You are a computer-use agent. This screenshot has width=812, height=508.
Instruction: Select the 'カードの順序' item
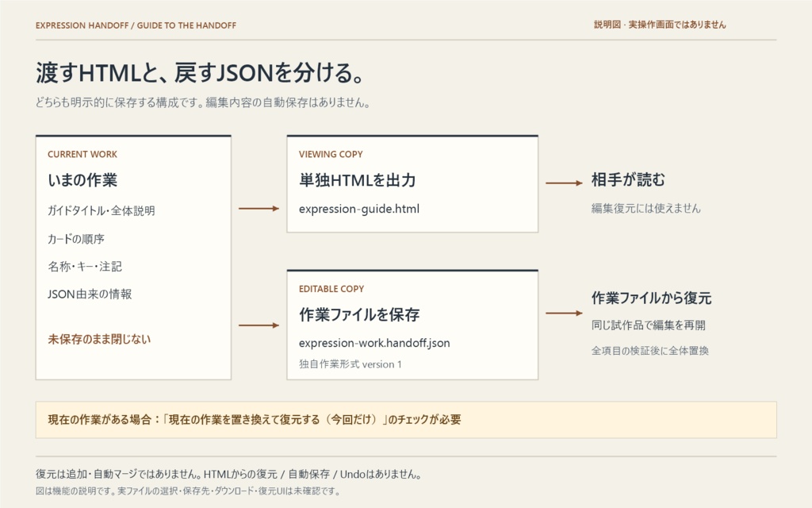pyautogui.click(x=76, y=239)
